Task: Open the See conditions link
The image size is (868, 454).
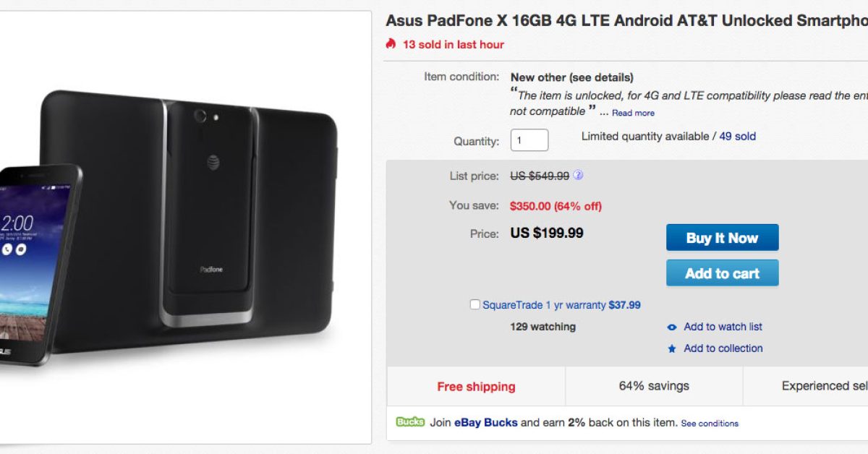Action: pyautogui.click(x=710, y=424)
